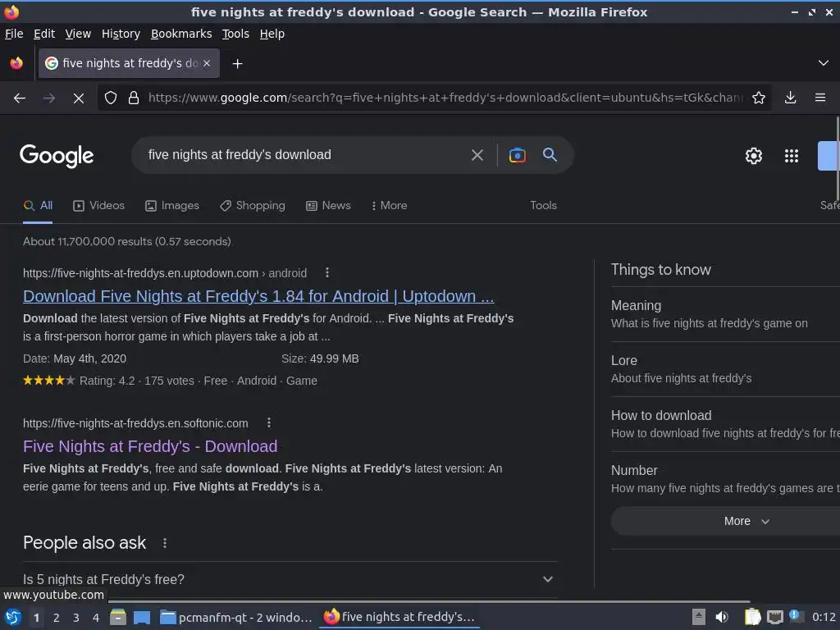Screen dimensions: 840x630
Task: Switch to the Images results tab
Action: (172, 206)
